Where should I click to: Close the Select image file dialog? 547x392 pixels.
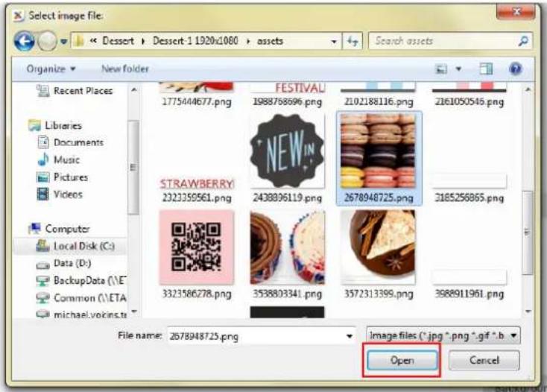pyautogui.click(x=516, y=12)
